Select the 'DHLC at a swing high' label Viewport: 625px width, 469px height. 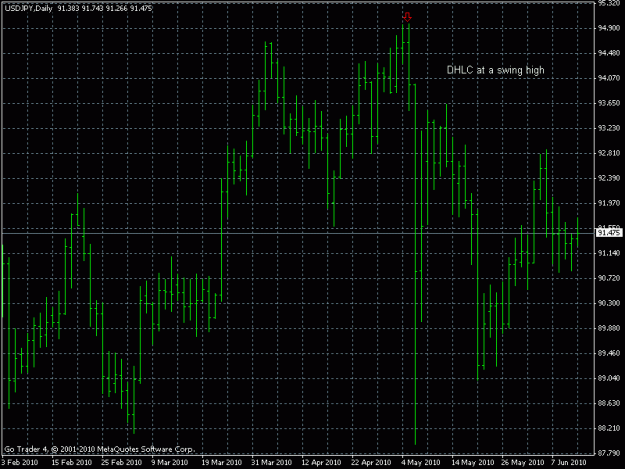pyautogui.click(x=495, y=71)
